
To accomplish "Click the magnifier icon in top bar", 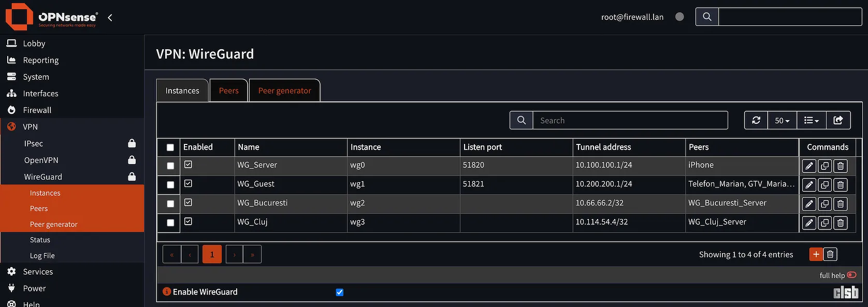I will (x=707, y=17).
